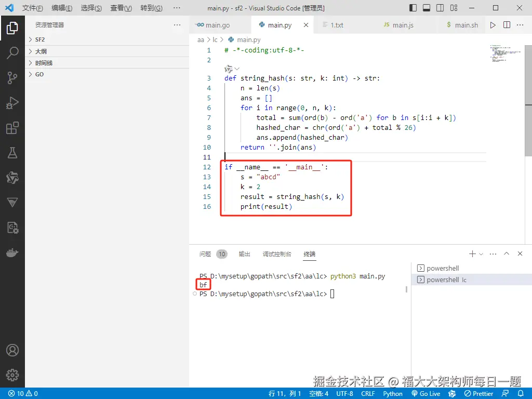Open notifications bell in status bar
This screenshot has width=532, height=399.
click(521, 394)
